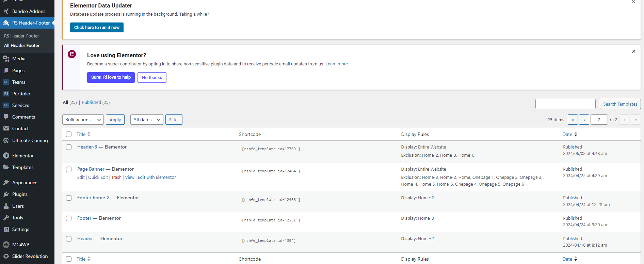644x264 pixels.
Task: Open the Bulk actions dropdown
Action: 83,120
